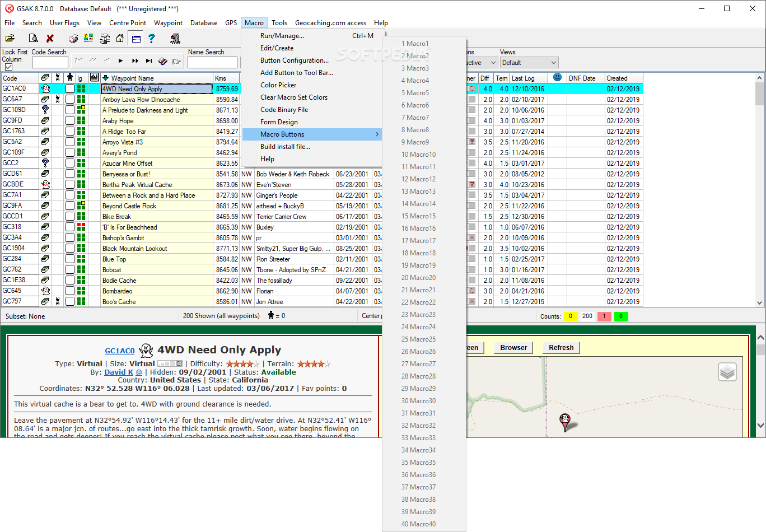Open the hammer and wrench tools icon
This screenshot has width=766, height=532.
105,38
